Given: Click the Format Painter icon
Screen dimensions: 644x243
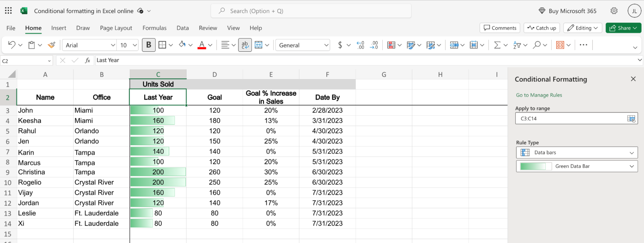Looking at the screenshot, I should click(52, 45).
